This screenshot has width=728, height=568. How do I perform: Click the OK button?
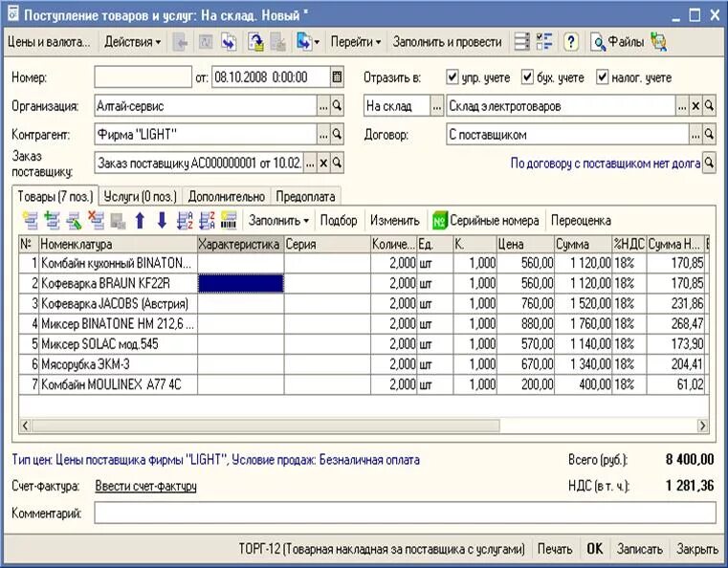coord(595,549)
